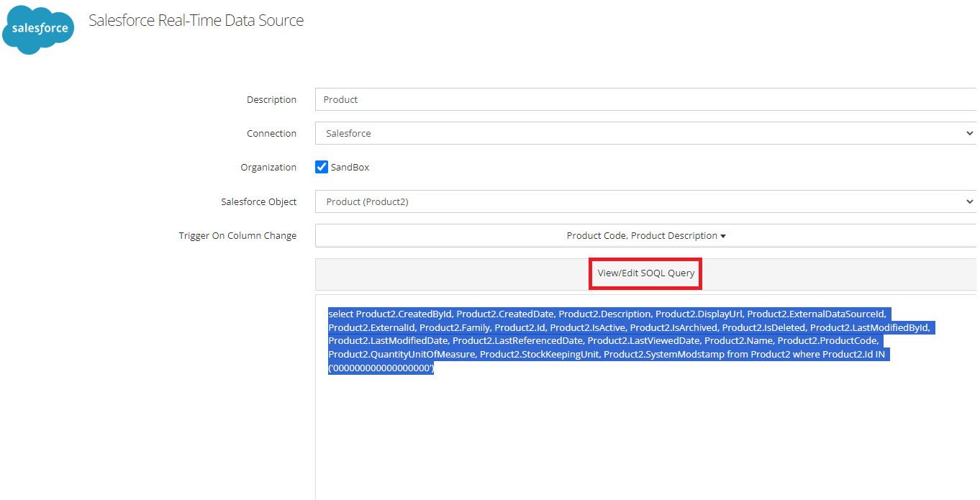980x500 pixels.
Task: Click the Salesforce cloud logo
Action: [x=39, y=29]
